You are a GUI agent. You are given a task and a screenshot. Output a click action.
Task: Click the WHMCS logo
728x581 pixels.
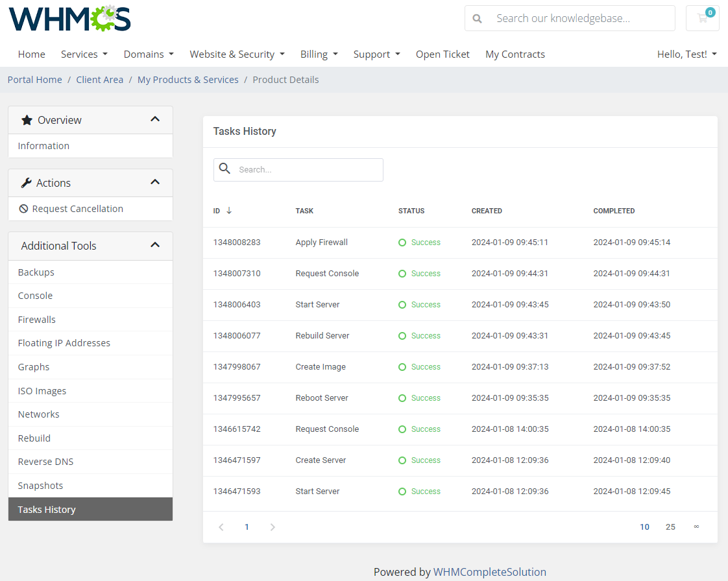coord(69,19)
